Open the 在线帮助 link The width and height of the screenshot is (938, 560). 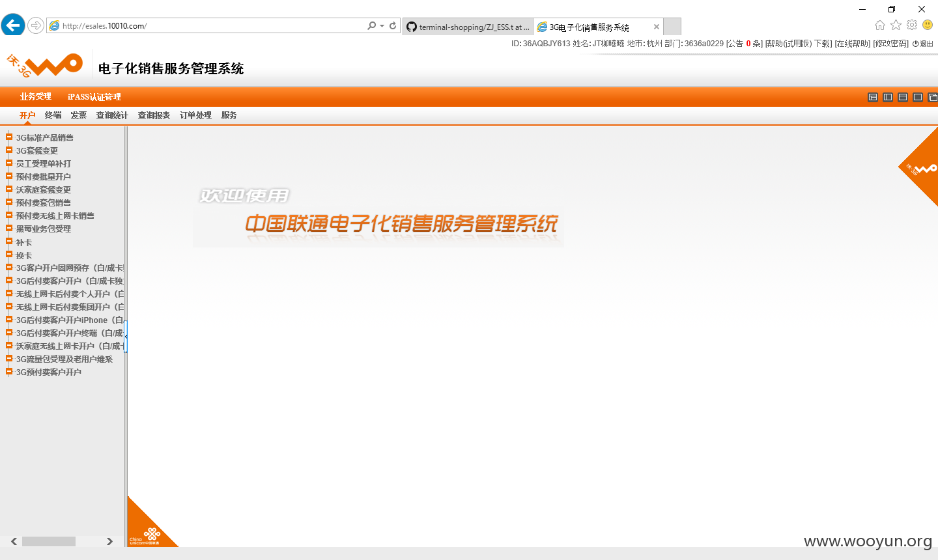(853, 44)
